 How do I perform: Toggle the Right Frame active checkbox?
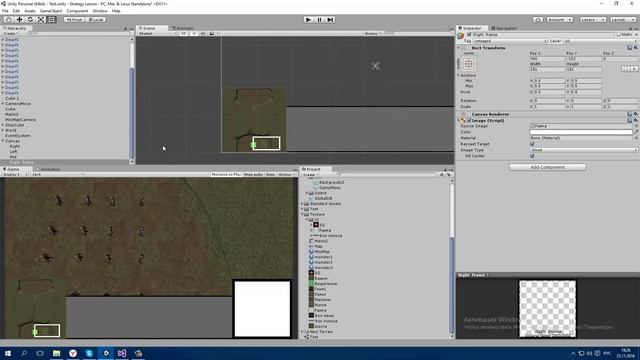(469, 35)
